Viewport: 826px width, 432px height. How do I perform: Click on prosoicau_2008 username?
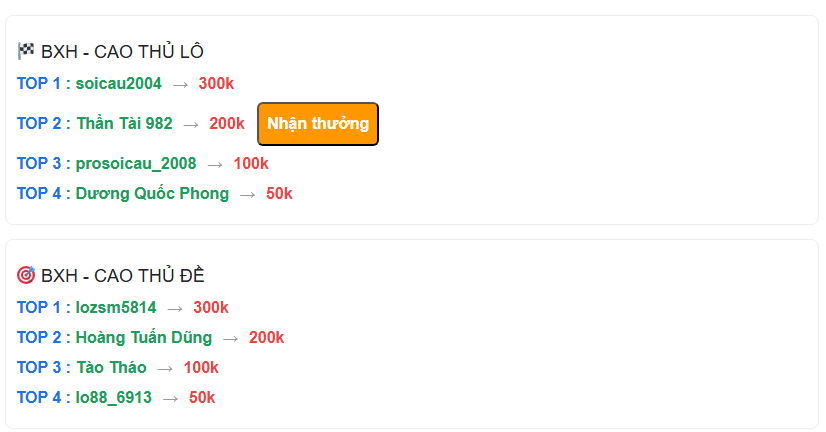[136, 163]
